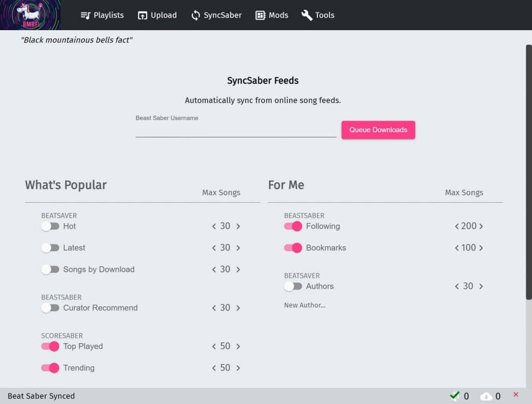The image size is (532, 404).
Task: Turn on Songs by Download toggle
Action: point(50,269)
